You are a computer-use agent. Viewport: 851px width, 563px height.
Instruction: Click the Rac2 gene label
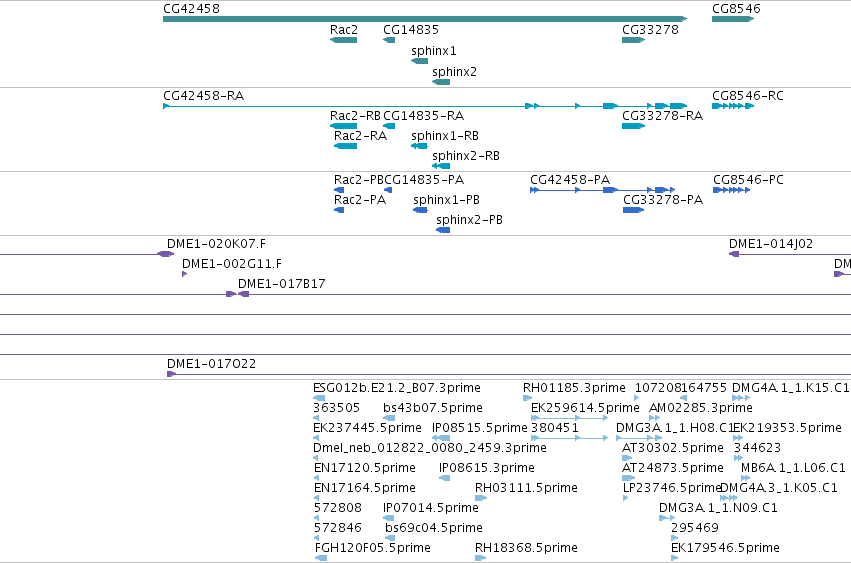pyautogui.click(x=344, y=30)
